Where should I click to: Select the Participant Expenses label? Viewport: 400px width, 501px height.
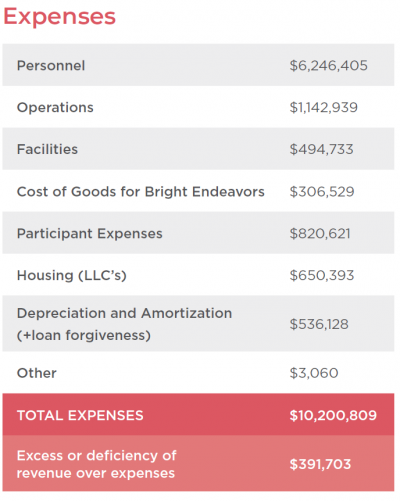[x=90, y=234]
